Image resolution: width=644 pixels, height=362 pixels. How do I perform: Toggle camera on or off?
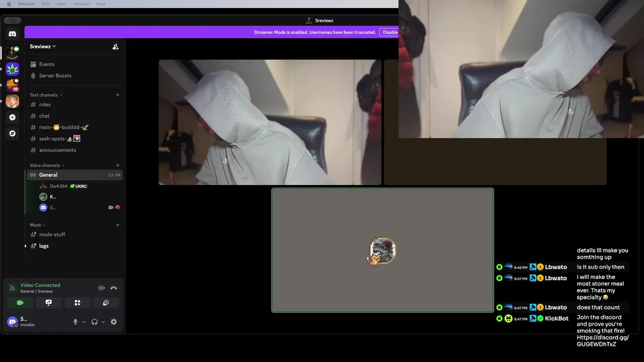[x=20, y=303]
